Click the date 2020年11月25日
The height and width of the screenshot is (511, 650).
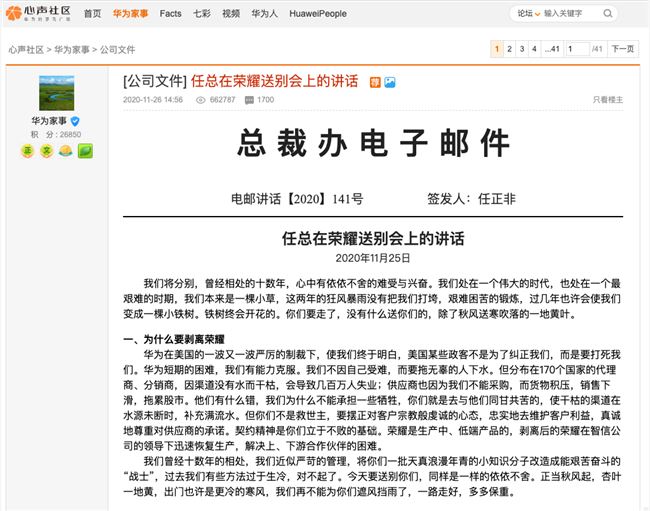click(373, 258)
